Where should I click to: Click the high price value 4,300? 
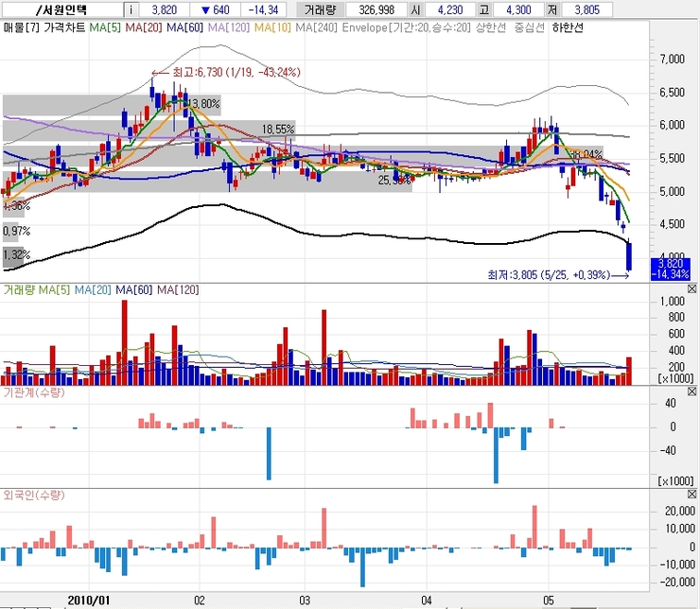pyautogui.click(x=518, y=9)
